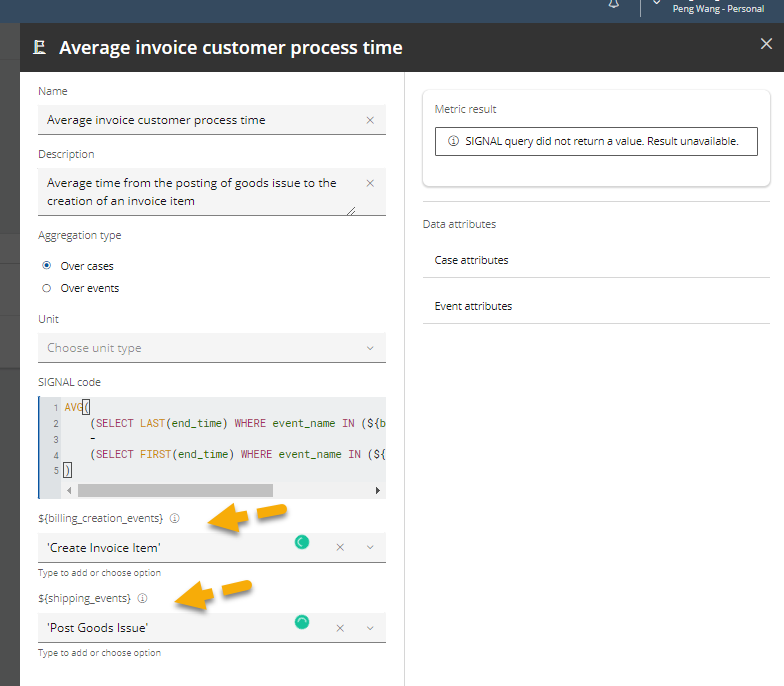Expand the Case attributes section

coord(596,260)
